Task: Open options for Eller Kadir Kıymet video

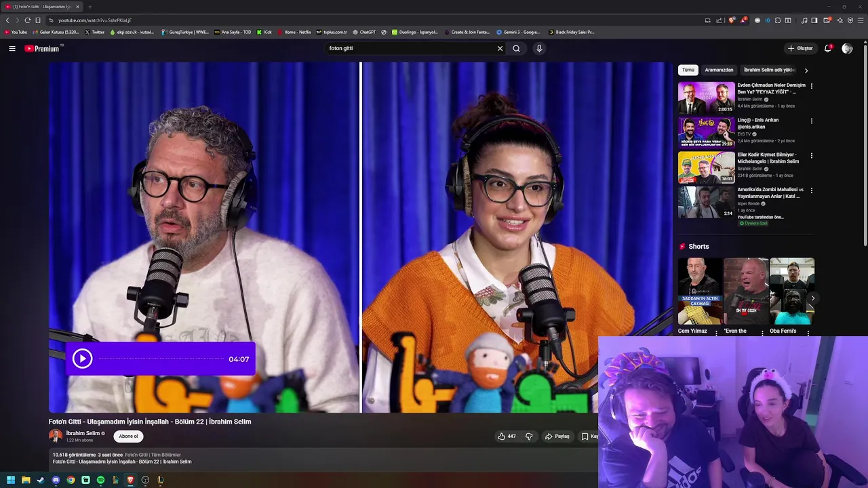Action: coord(812,155)
